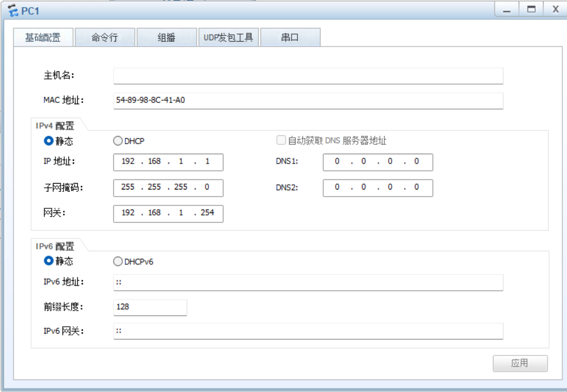Click the 应用 button
This screenshot has width=567, height=392.
point(520,363)
